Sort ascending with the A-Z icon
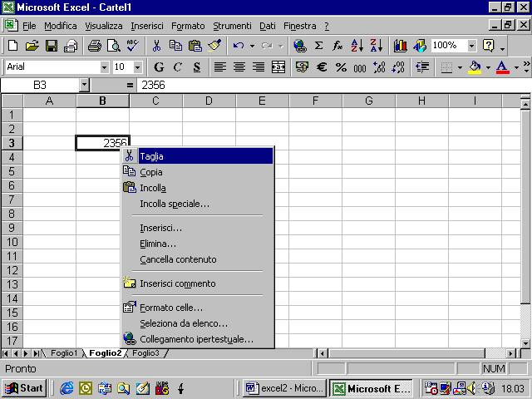Image resolution: width=532 pixels, height=399 pixels. 357,45
